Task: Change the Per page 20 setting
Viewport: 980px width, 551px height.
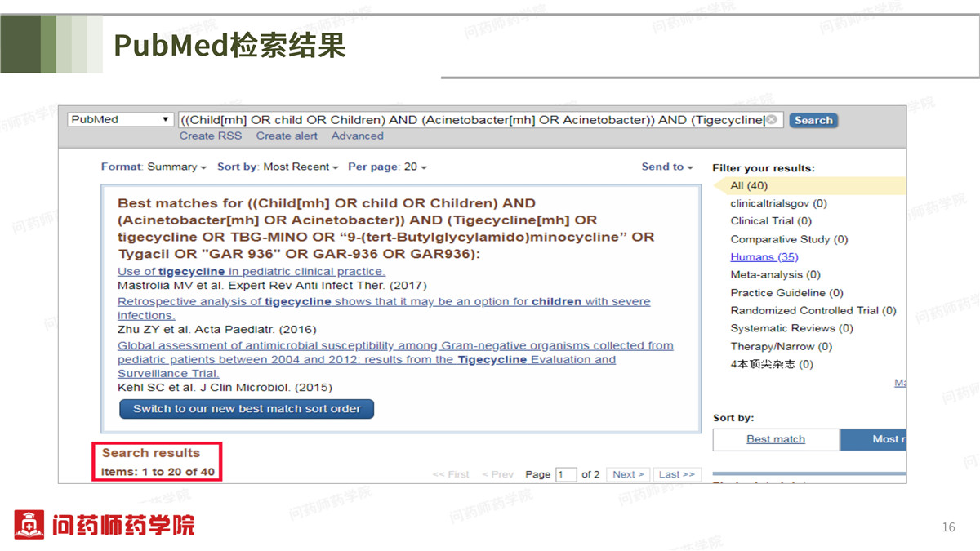Action: click(x=387, y=167)
